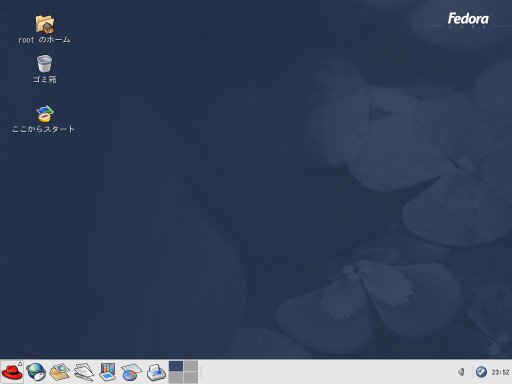
Task: Open the email client envelope launcher
Action: (60, 372)
